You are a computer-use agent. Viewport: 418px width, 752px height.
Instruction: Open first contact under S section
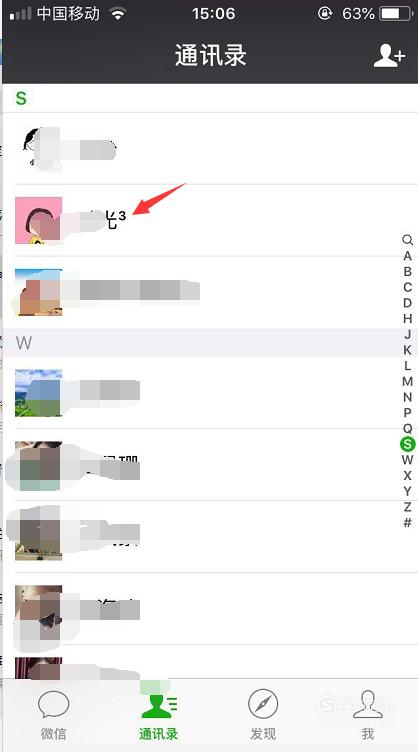(x=209, y=149)
